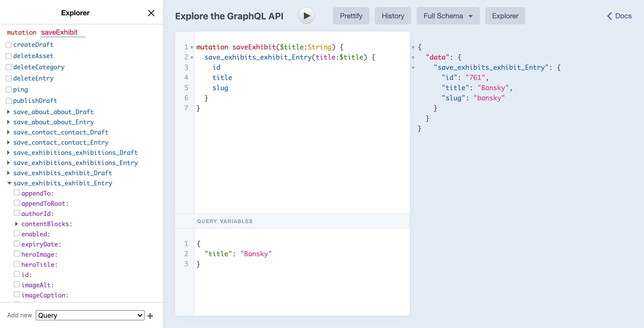Open the Full Schema dropdown

click(x=448, y=16)
